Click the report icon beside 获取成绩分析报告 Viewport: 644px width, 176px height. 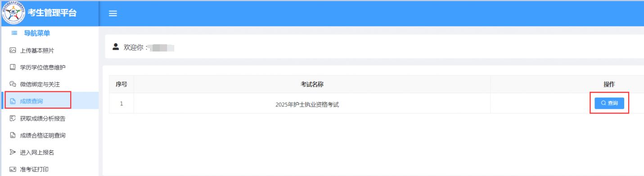pyautogui.click(x=13, y=118)
